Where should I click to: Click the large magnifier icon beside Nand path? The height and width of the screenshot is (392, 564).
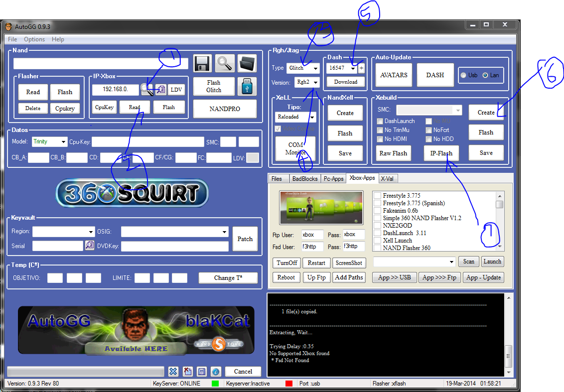point(225,64)
